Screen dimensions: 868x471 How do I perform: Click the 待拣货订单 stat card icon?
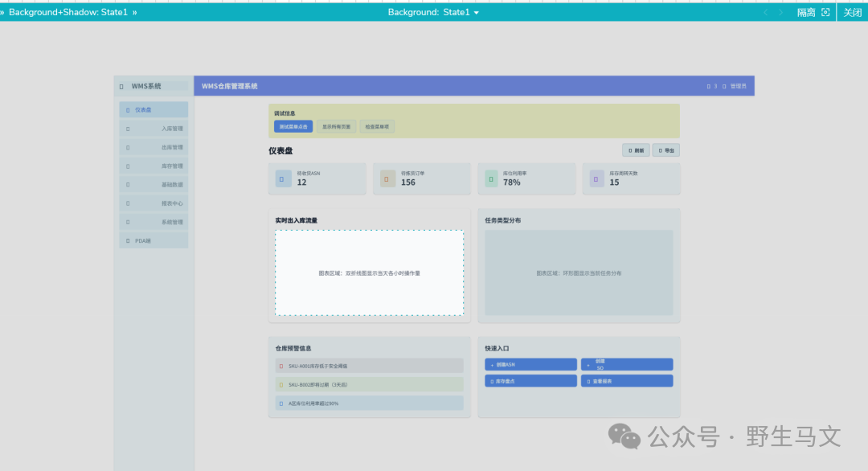[x=388, y=178]
